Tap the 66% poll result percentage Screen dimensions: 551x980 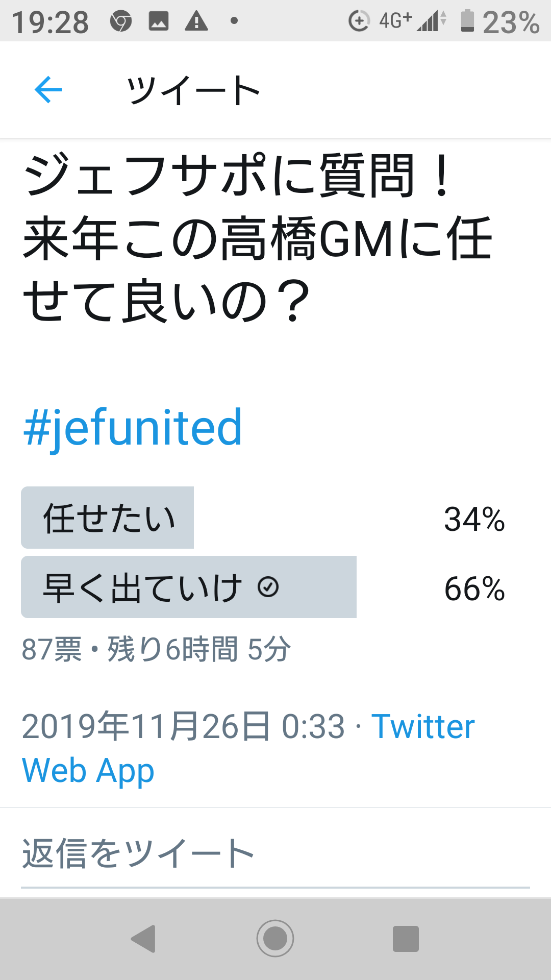coord(474,589)
